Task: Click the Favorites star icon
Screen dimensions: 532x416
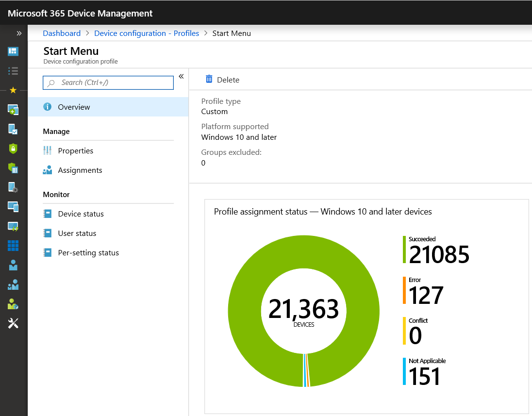Action: [13, 90]
